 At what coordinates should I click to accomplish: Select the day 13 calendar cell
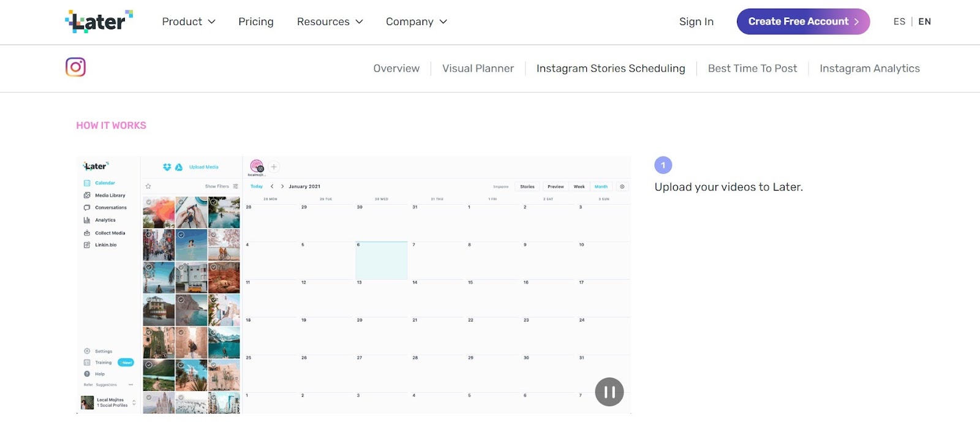point(381,298)
